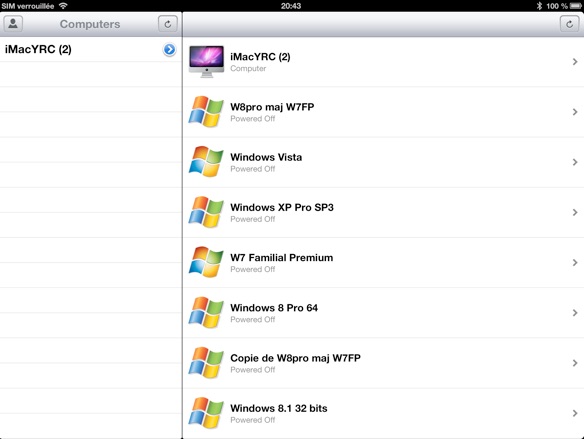Screen dimensions: 584x439
Task: Refresh the virtual machines list on right
Action: coord(569,24)
